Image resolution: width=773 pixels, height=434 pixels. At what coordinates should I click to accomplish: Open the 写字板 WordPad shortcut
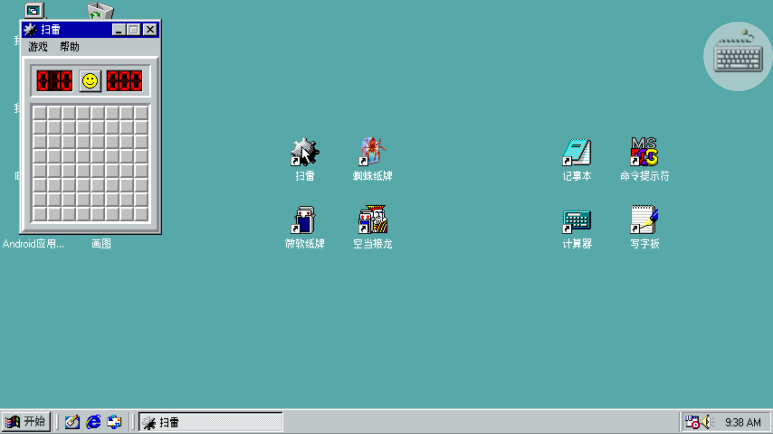pos(644,221)
